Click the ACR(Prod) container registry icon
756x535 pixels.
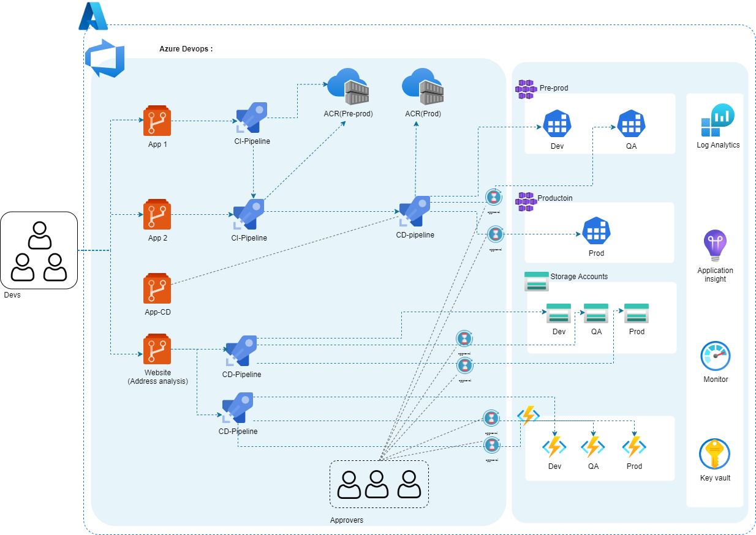(x=423, y=87)
